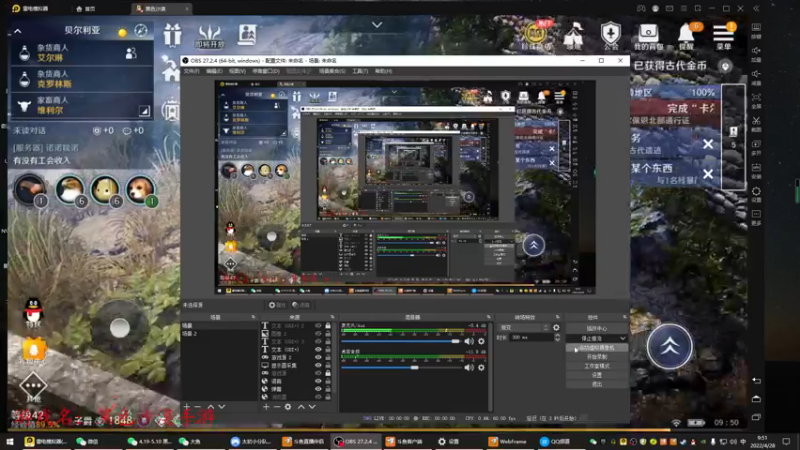Toggle lock on 显示器采集 source
This screenshot has width=800, height=450.
pos(328,365)
